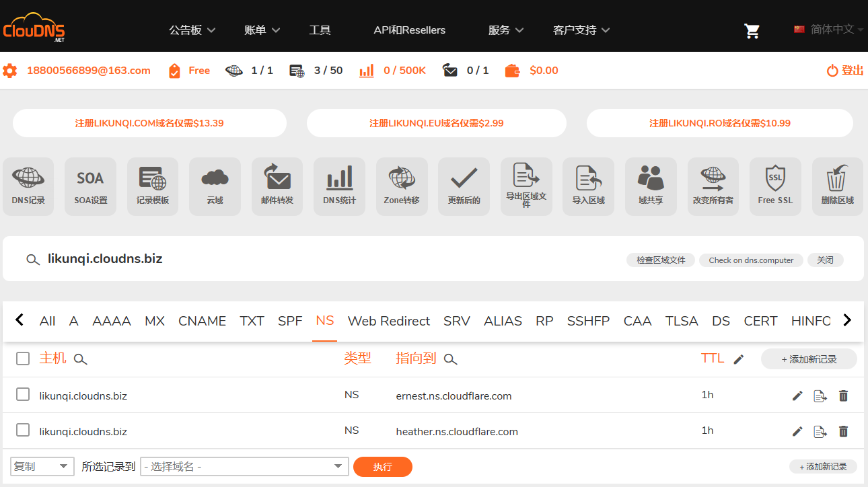Viewport: 868px width, 487px height.
Task: Check the select-all box beside 主机
Action: pos(23,359)
